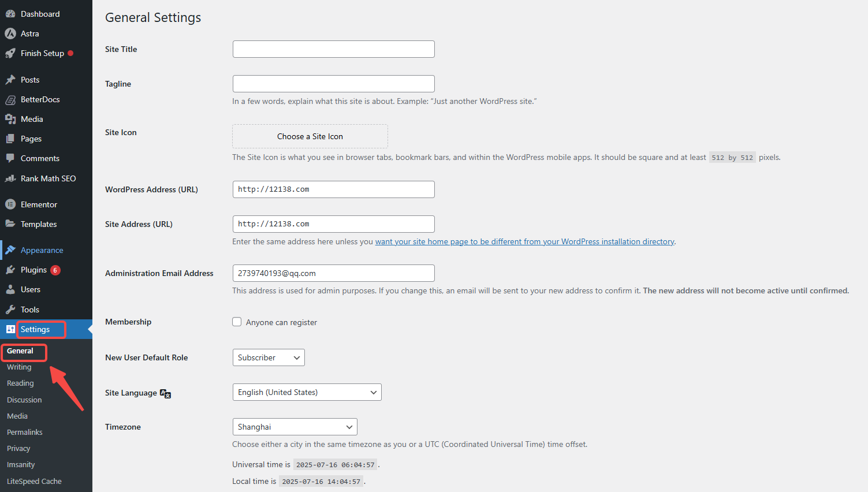
Task: Expand the Site Language dropdown
Action: [307, 392]
